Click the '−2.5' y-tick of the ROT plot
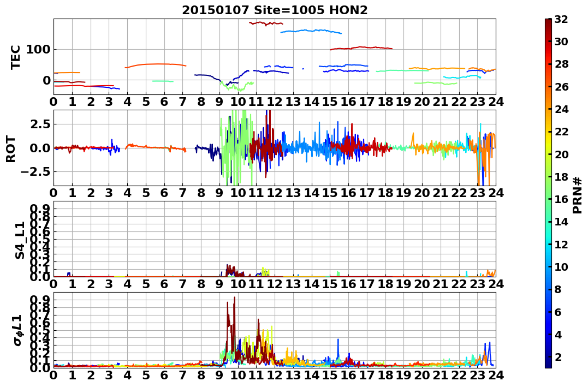The width and height of the screenshot is (588, 387). (x=36, y=172)
